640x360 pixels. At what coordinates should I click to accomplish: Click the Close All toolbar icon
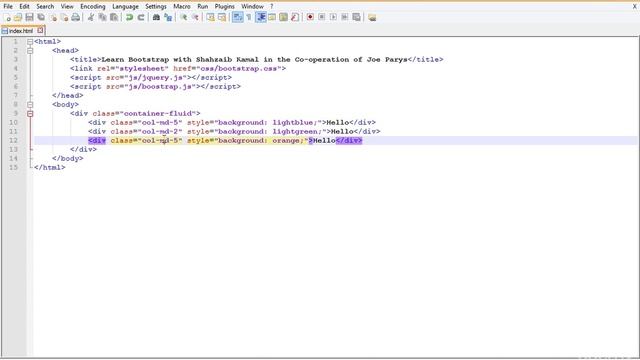64,17
